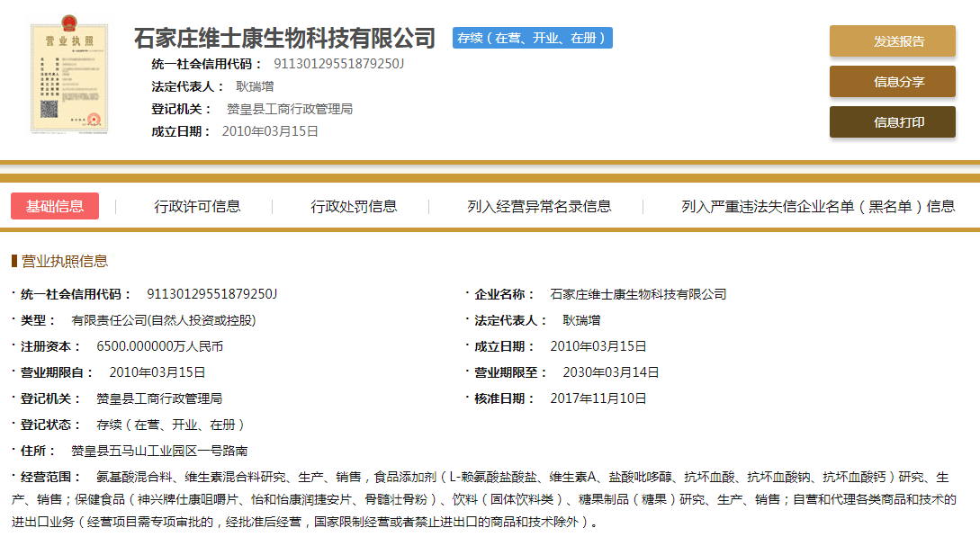This screenshot has height=537, width=980.
Task: Click the 核准日期 value 2017年11月10日
Action: coord(598,398)
